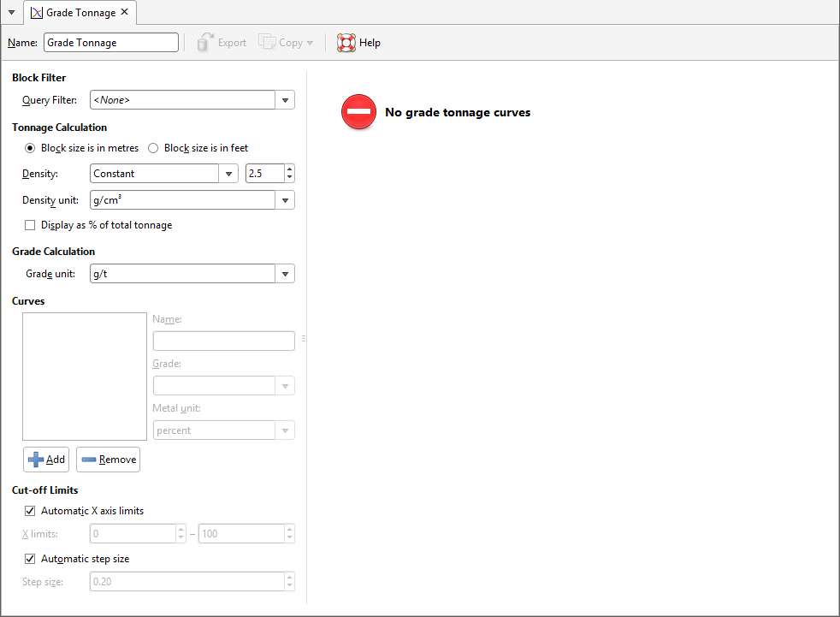Expand the Density unit dropdown
Viewport: 840px width, 617px height.
point(285,200)
